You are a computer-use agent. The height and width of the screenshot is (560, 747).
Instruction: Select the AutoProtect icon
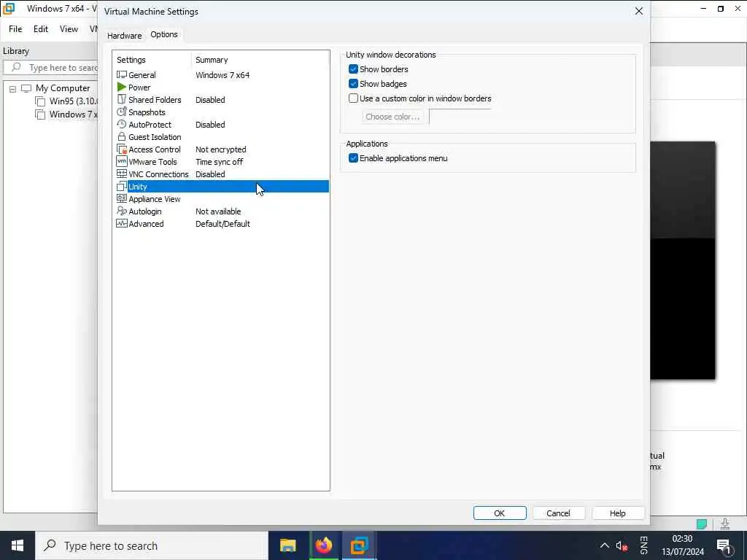click(x=122, y=124)
